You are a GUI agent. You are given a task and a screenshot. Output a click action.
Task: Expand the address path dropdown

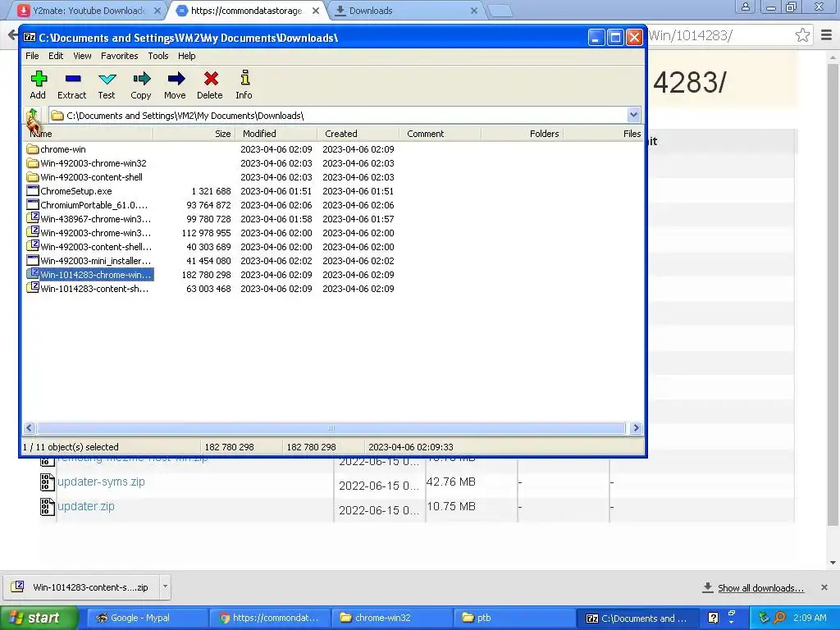(633, 115)
